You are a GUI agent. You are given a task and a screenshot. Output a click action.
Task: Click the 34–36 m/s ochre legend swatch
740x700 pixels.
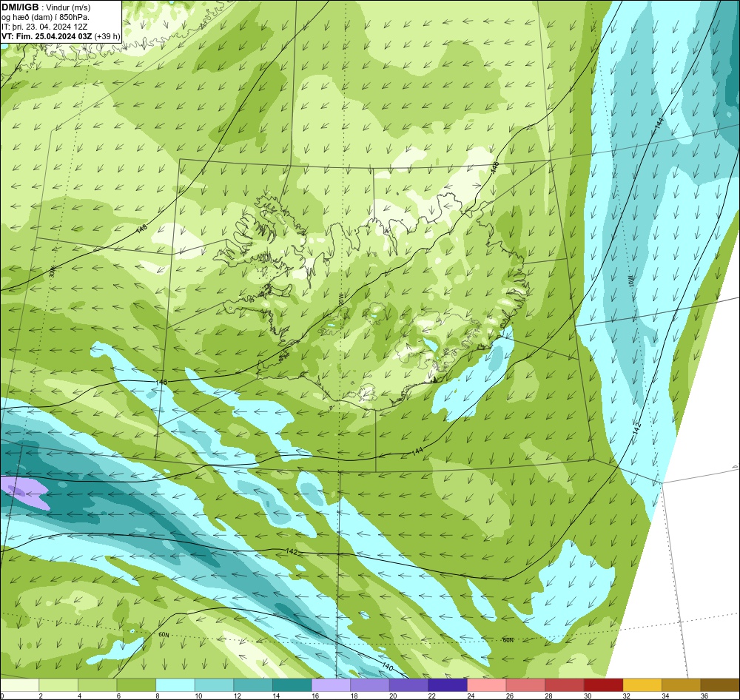coord(682,685)
